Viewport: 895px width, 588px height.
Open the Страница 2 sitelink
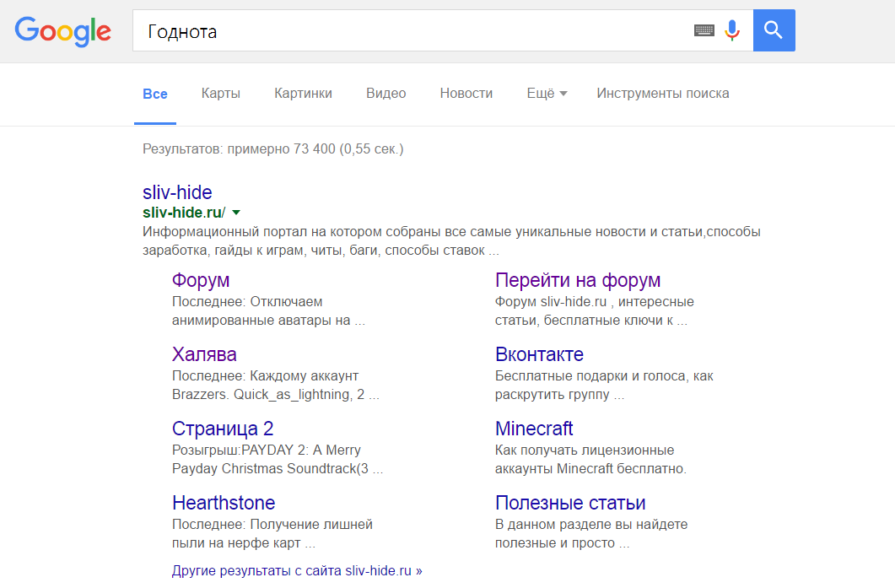tap(223, 429)
